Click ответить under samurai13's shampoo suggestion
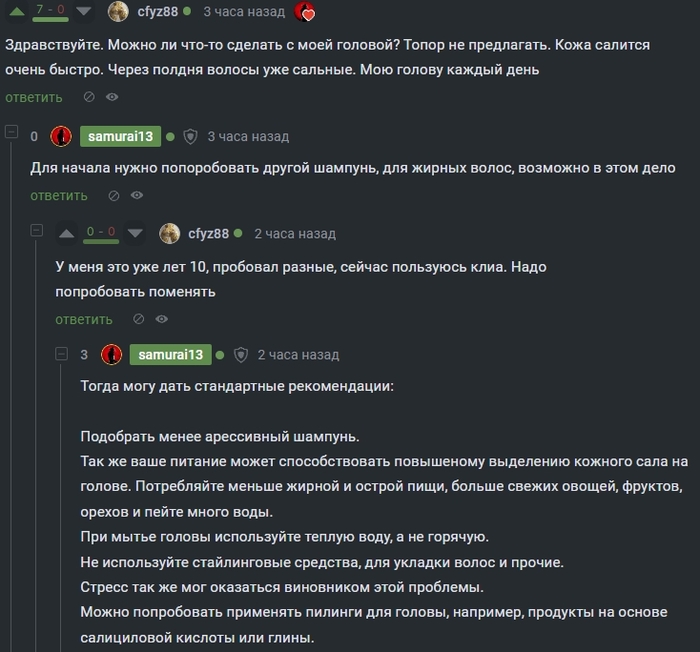Screen dimensions: 700x652 (x=58, y=195)
